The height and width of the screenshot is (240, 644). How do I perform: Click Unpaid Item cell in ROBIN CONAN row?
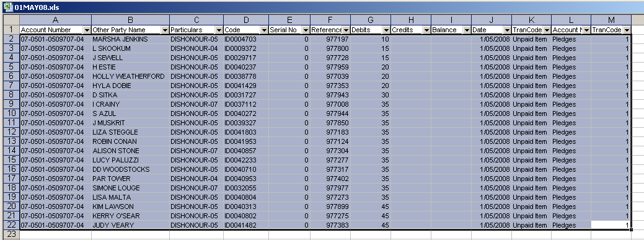tap(531, 141)
